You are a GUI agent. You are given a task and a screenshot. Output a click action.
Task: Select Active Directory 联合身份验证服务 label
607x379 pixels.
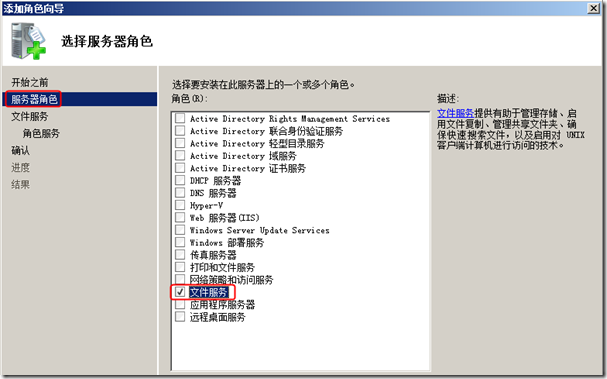click(266, 131)
